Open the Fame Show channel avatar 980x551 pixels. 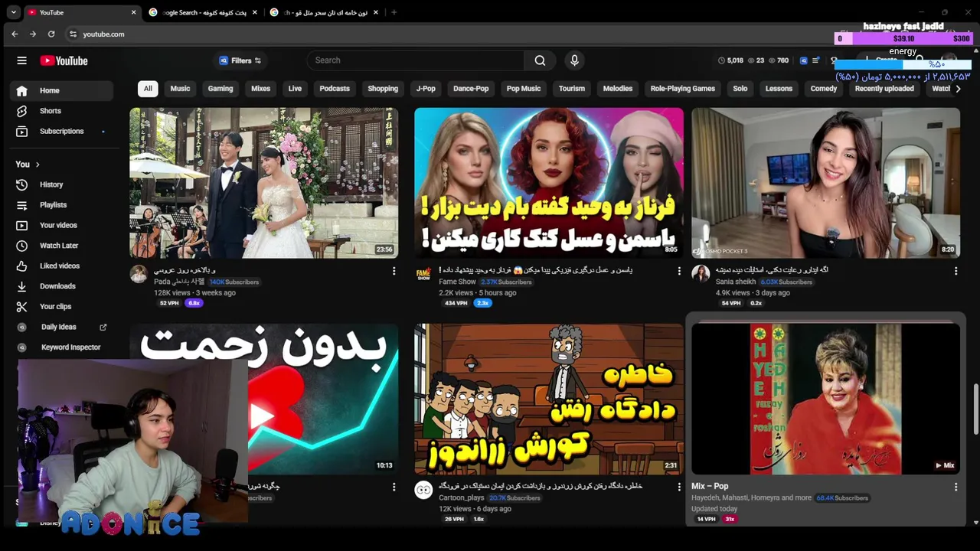point(423,274)
